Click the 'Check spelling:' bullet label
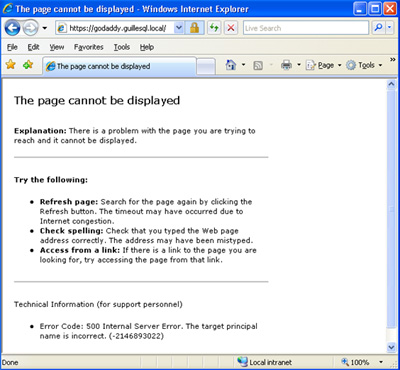Image resolution: width=400 pixels, height=370 pixels. [x=72, y=231]
